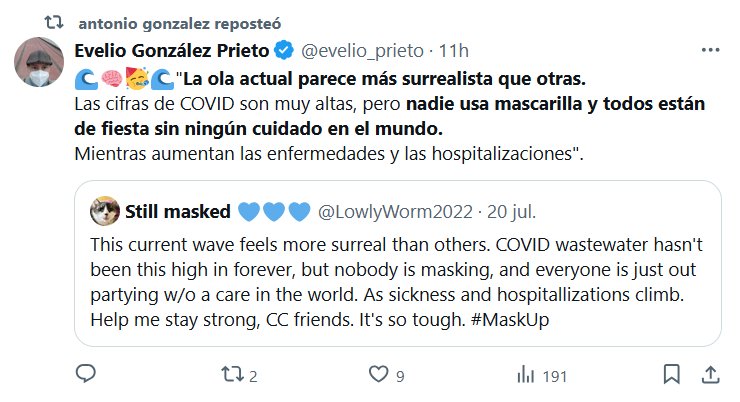This screenshot has height=402, width=740.
Task: Open the 20 jul. quoted tweet date
Action: click(x=512, y=212)
